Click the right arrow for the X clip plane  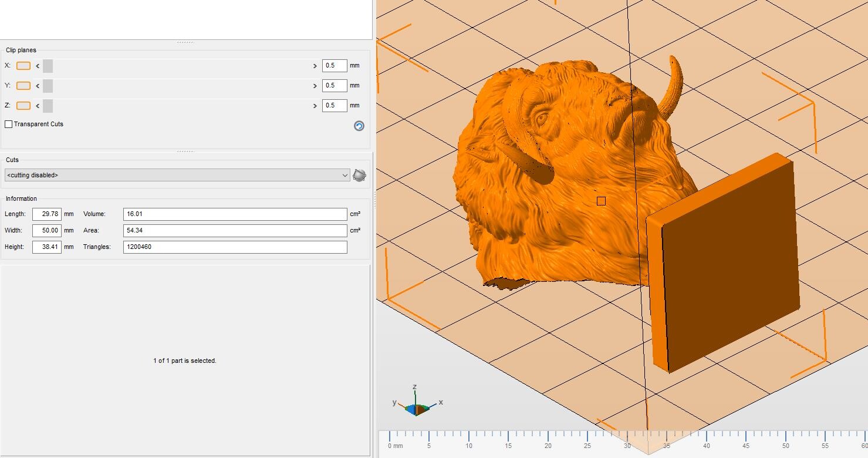pyautogui.click(x=315, y=65)
